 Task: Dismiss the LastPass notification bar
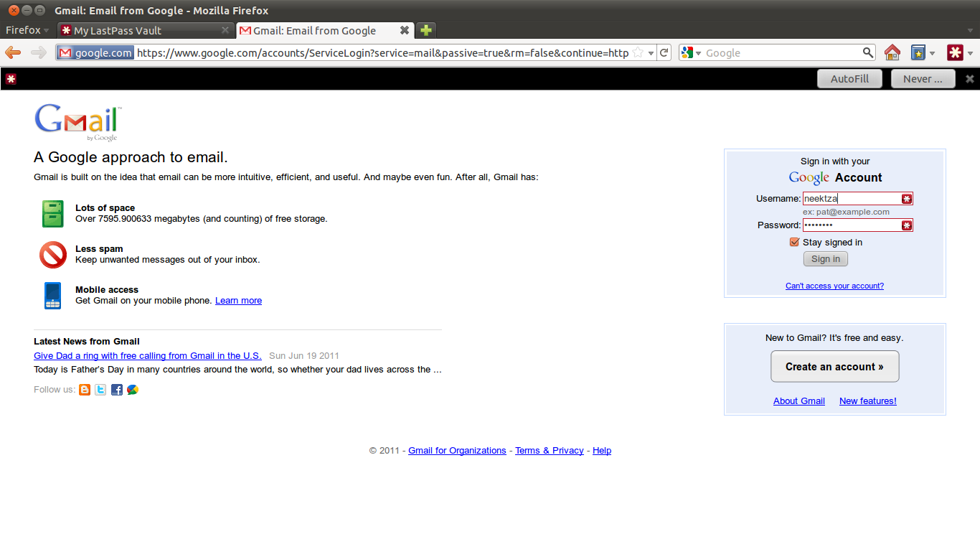[970, 79]
